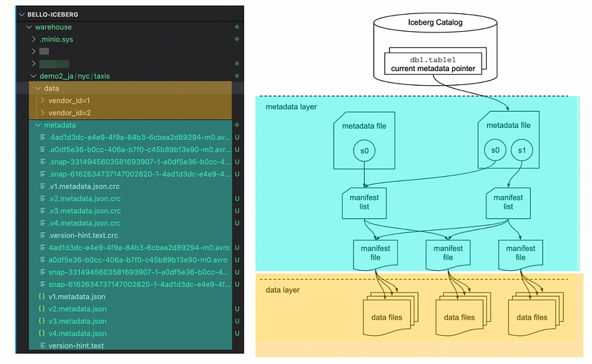Click the JSON braces icon beside v1.metadata.json
This screenshot has height=364, width=592.
point(41,296)
